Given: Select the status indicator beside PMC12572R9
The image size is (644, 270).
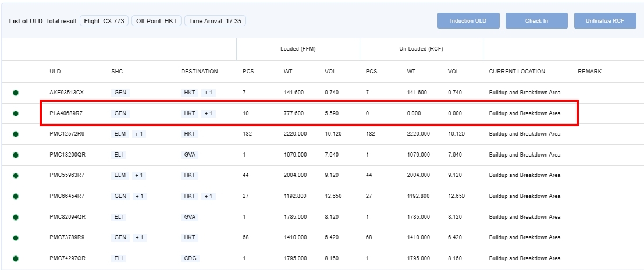Looking at the screenshot, I should click(x=16, y=134).
